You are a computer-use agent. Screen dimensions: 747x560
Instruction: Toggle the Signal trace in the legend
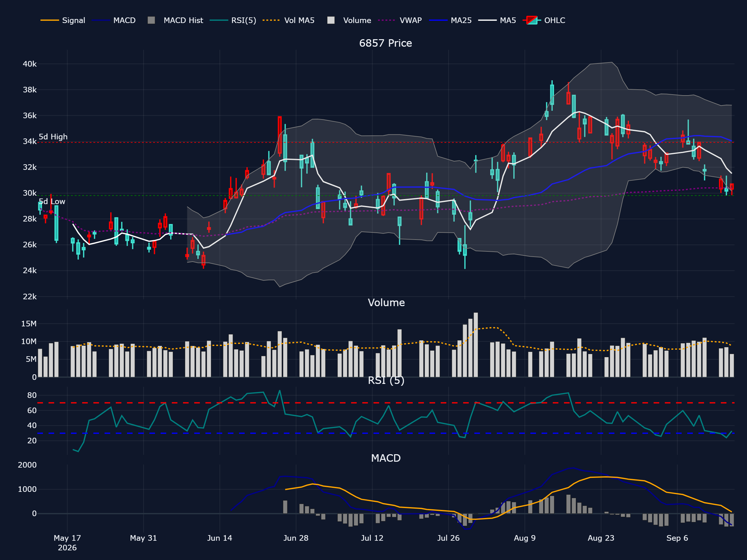63,20
